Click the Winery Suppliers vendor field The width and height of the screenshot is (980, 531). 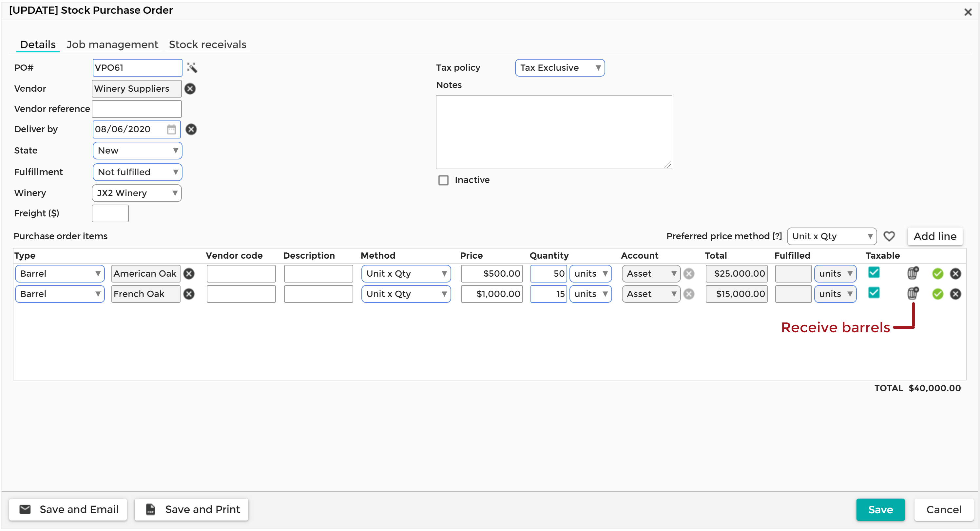[137, 89]
